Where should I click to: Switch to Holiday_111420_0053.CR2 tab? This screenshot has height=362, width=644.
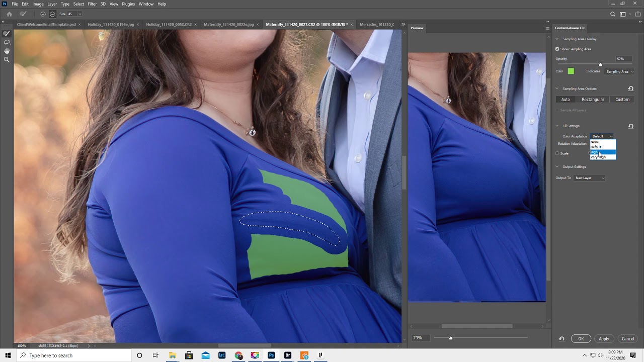(169, 24)
